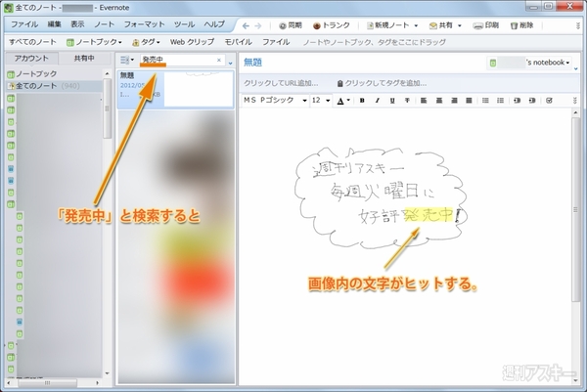Open the MS Pゴシック font dropdown

[275, 101]
